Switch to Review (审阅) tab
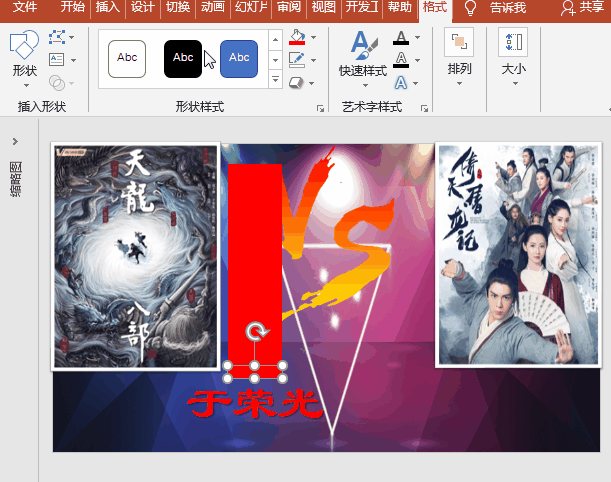The image size is (611, 482). [289, 7]
